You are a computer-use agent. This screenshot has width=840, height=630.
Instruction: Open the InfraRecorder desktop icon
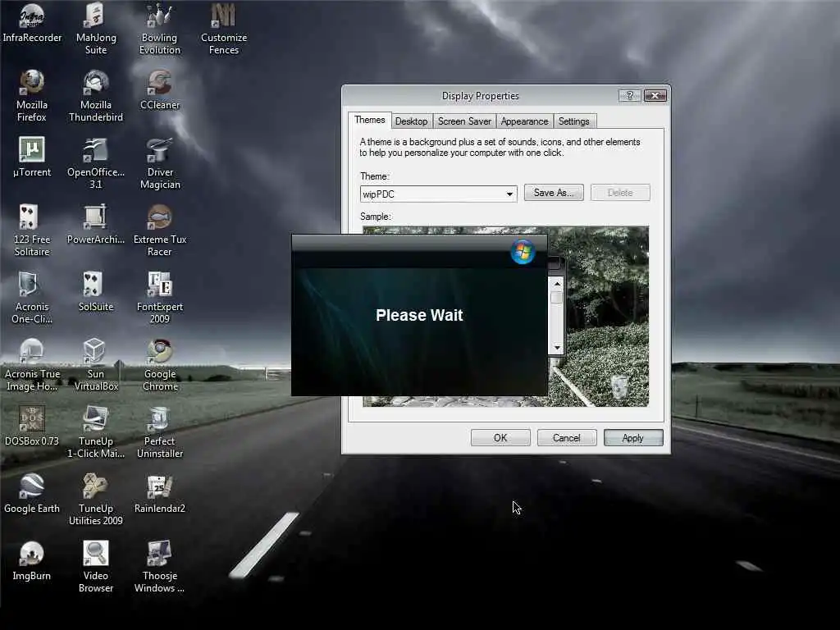pyautogui.click(x=32, y=24)
